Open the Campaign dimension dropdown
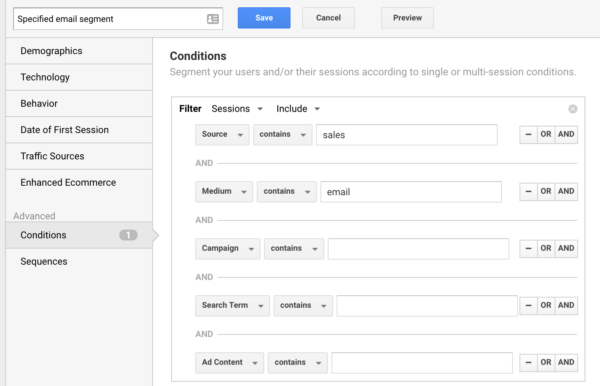 [228, 249]
